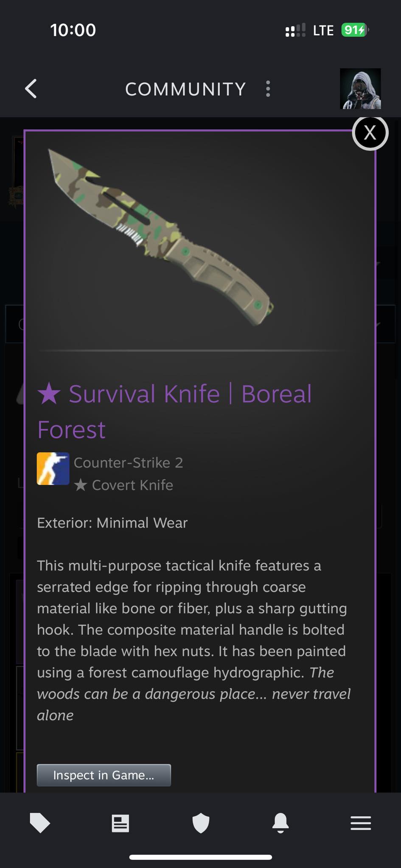Viewport: 401px width, 868px height.
Task: Open the Notifications bell tab
Action: click(x=280, y=823)
